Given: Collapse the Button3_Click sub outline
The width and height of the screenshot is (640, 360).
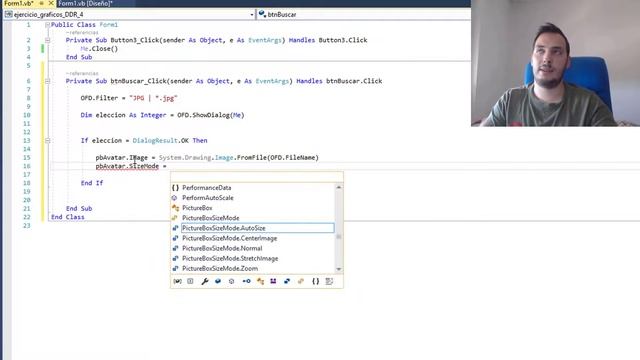Looking at the screenshot, I should 47,40.
